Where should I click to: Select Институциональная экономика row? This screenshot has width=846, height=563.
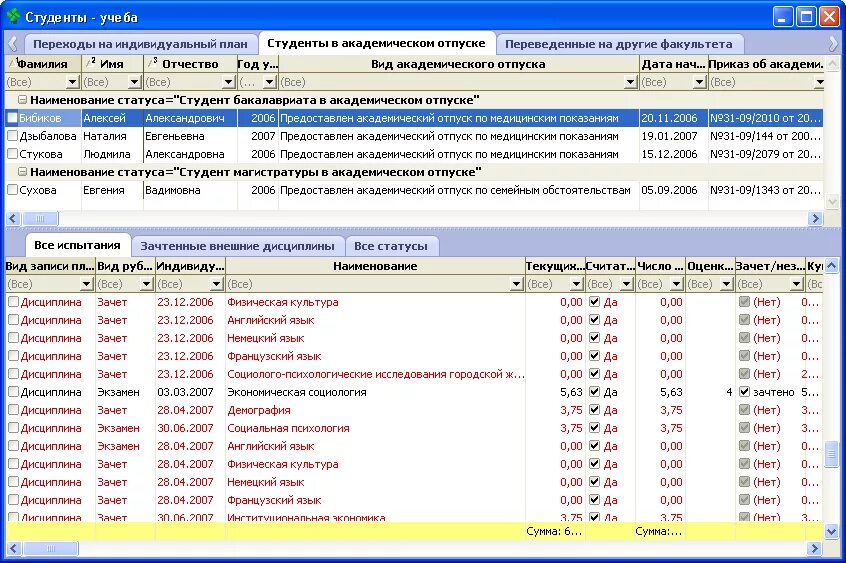(414, 517)
